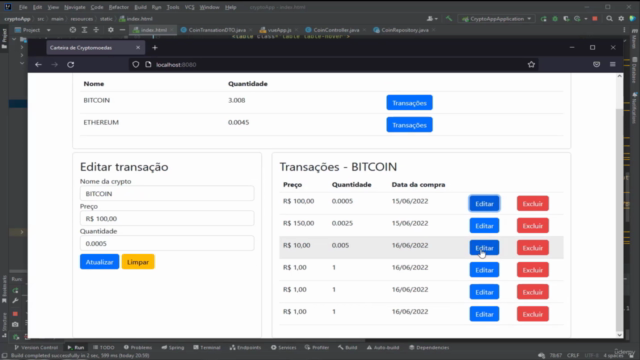The height and width of the screenshot is (360, 640).
Task: Switch to CoinController.java editor tab
Action: [336, 30]
